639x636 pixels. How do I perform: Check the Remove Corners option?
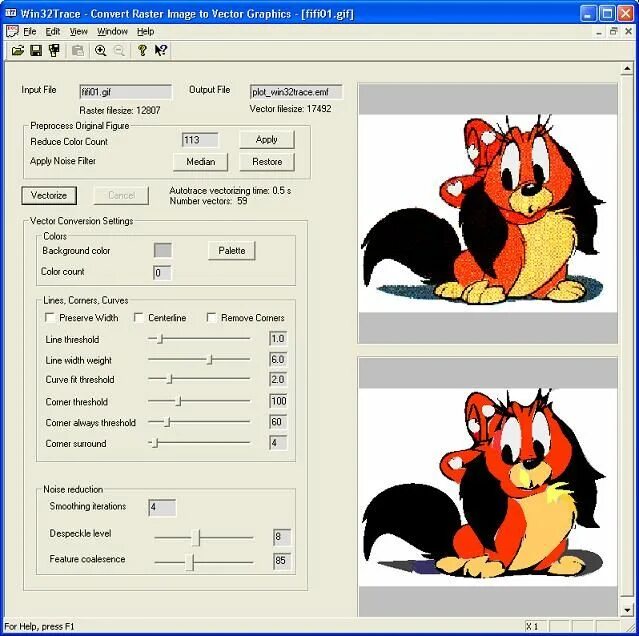[212, 317]
